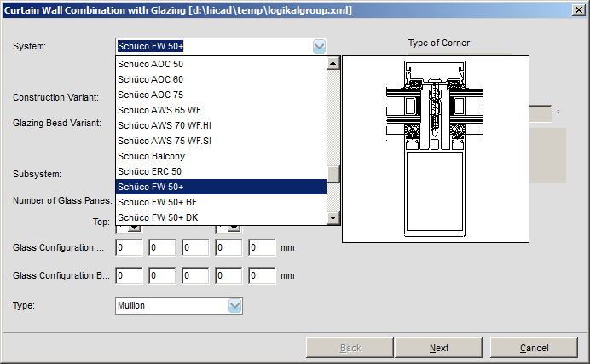Click fifth Glass Configuration B field

tap(262, 276)
